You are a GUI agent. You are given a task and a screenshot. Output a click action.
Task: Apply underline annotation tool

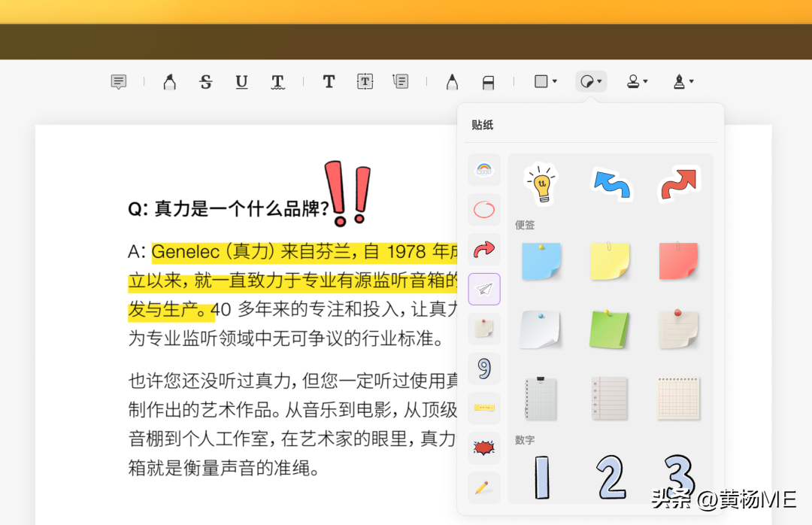241,81
